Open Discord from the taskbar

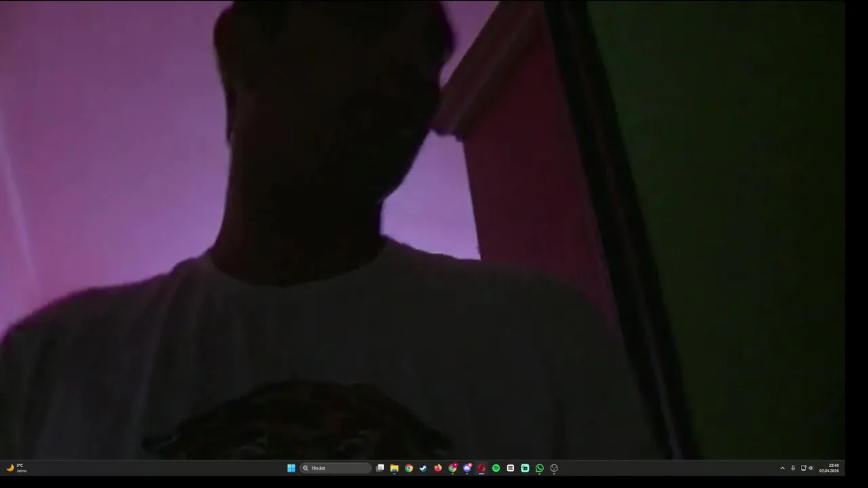point(467,468)
